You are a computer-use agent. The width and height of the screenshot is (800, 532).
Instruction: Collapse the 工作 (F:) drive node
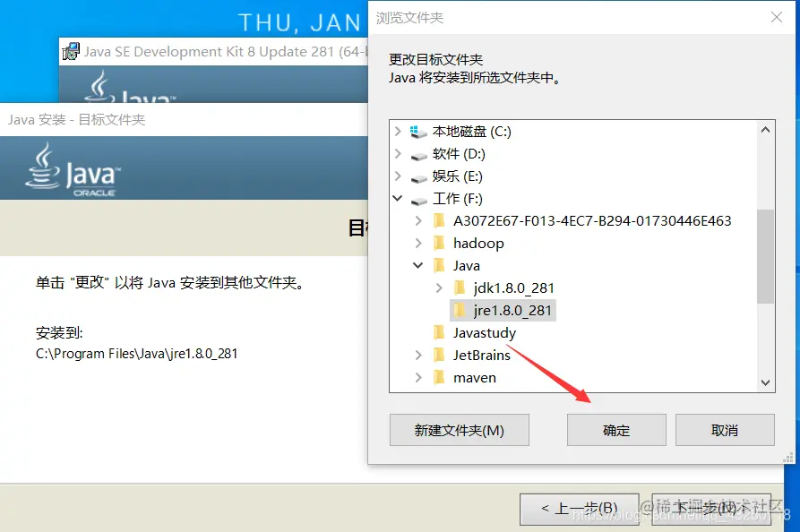tap(398, 199)
